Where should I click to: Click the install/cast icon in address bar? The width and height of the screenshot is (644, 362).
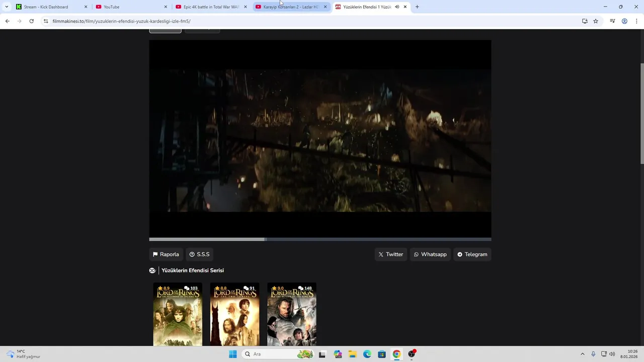click(585, 21)
